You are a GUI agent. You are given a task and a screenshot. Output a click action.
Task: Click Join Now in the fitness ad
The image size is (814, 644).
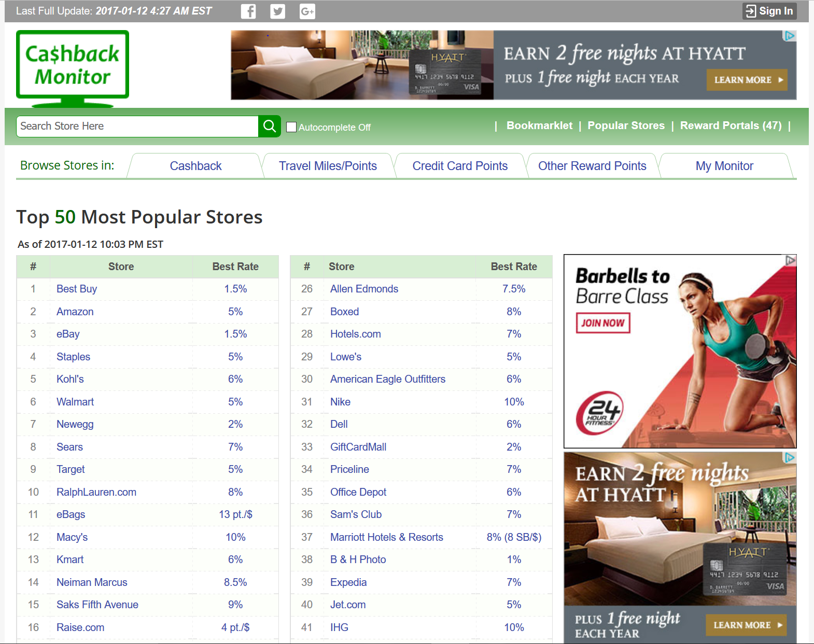coord(603,323)
